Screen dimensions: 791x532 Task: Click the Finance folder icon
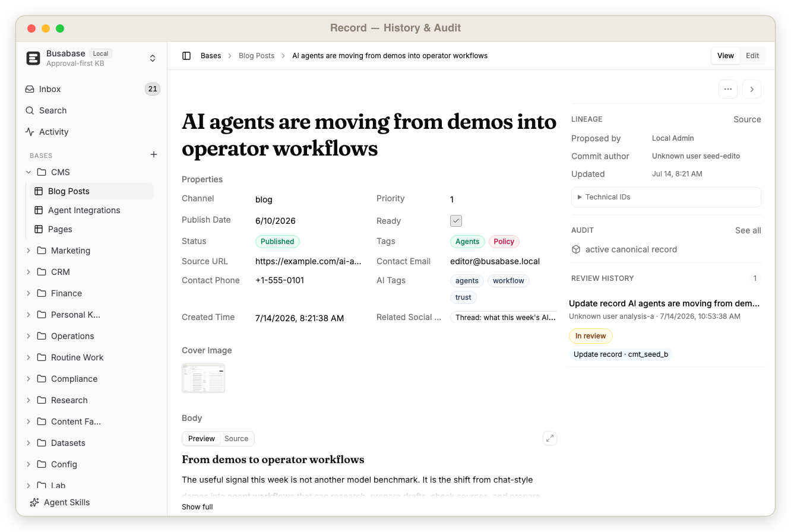click(42, 293)
